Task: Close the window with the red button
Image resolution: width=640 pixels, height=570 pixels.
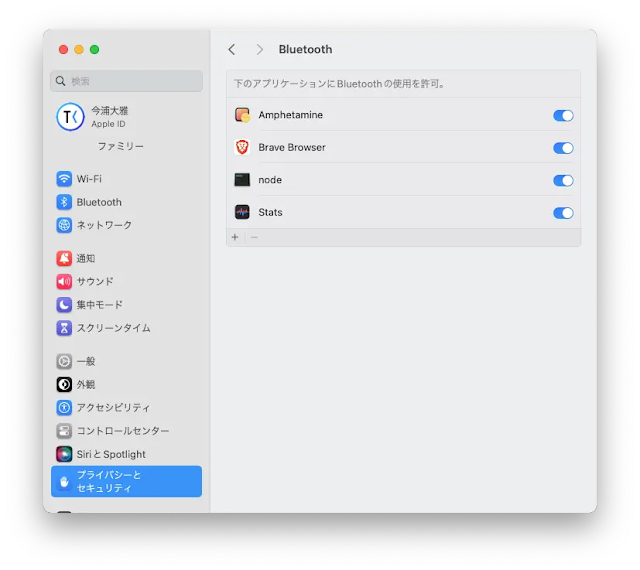Action: [x=63, y=49]
